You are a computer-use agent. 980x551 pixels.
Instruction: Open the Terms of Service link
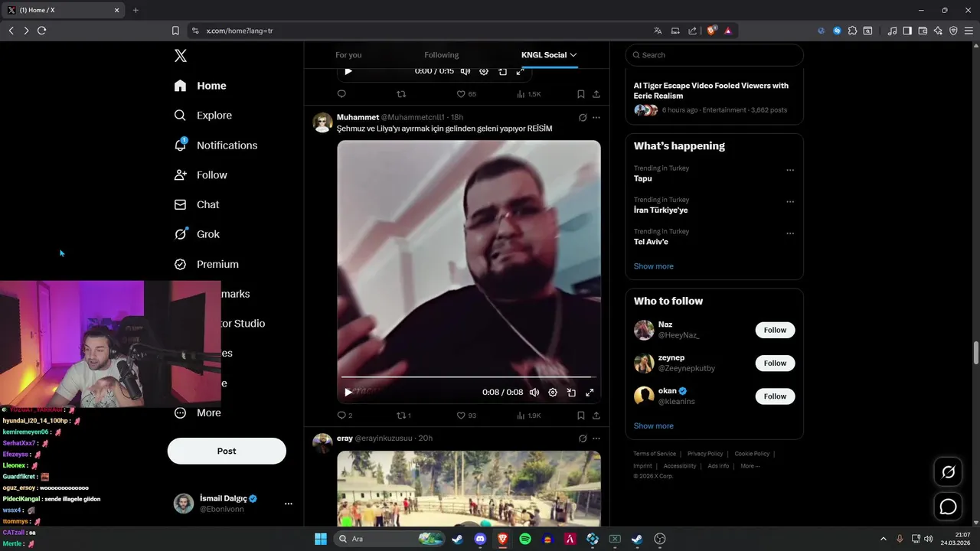click(655, 454)
